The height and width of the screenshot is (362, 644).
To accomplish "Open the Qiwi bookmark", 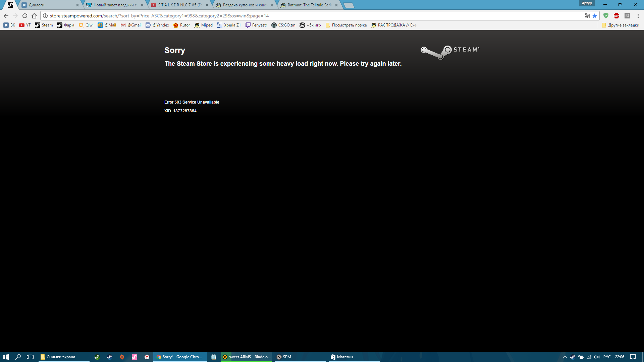I will [x=86, y=25].
